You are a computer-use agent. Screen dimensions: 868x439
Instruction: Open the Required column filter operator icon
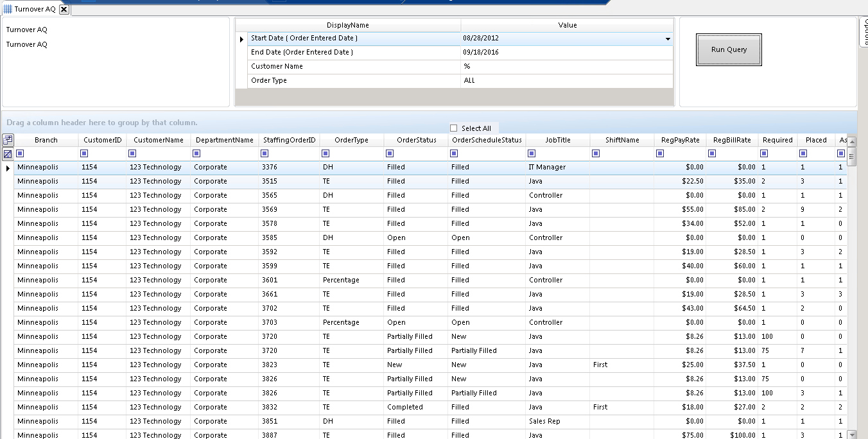click(764, 153)
